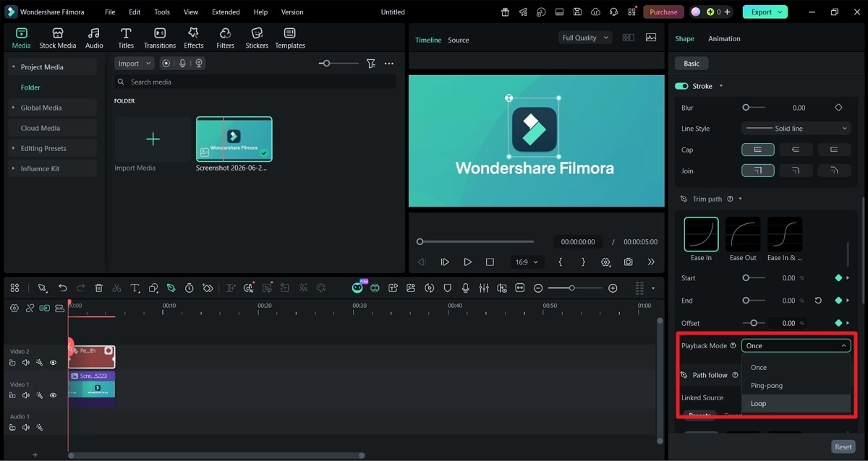Image resolution: width=868 pixels, height=461 pixels.
Task: Open the 16:9 aspect ratio dropdown
Action: tap(526, 262)
